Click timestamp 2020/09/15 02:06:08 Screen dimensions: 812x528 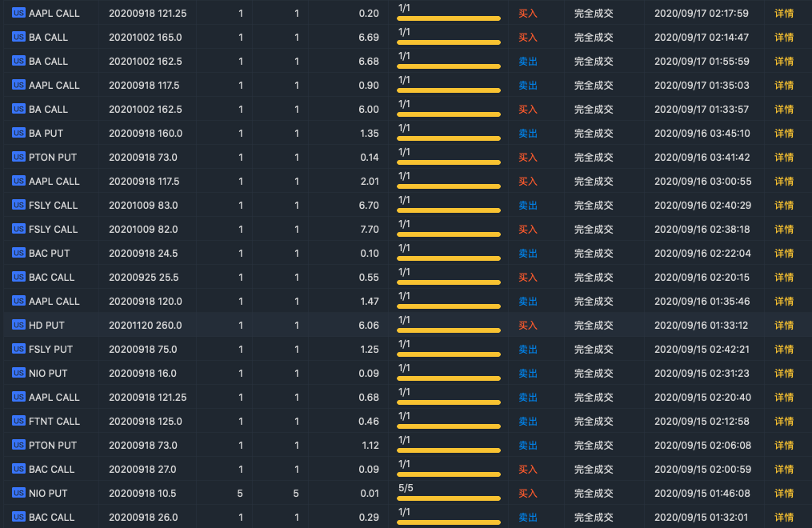(x=702, y=445)
